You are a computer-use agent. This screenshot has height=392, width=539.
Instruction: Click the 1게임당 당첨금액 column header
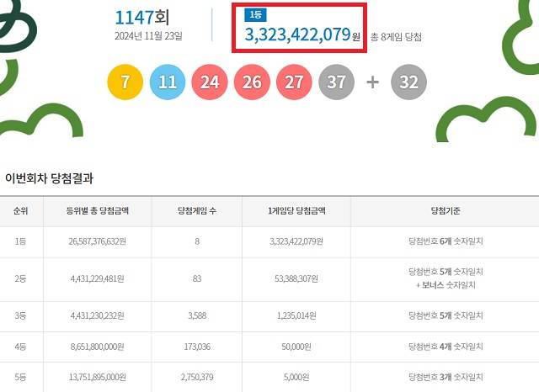pyautogui.click(x=296, y=211)
